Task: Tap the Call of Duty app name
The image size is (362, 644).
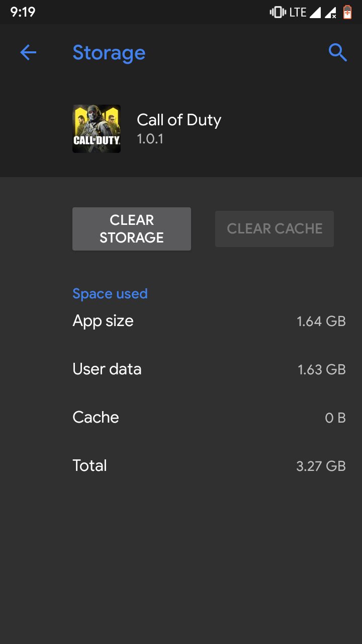Action: pos(179,120)
